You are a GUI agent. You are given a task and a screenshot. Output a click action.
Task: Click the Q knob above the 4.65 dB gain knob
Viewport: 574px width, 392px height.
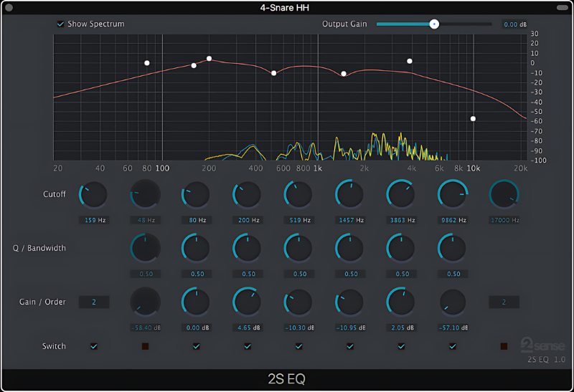coord(248,248)
